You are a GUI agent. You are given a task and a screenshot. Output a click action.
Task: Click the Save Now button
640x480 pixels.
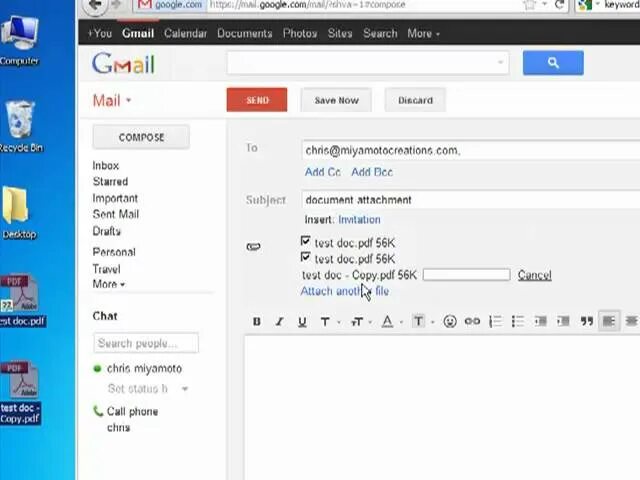(336, 100)
